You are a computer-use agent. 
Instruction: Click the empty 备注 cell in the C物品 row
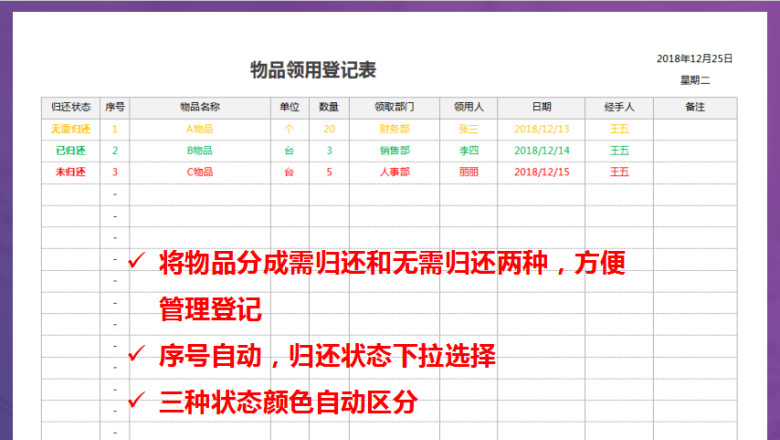pos(695,172)
